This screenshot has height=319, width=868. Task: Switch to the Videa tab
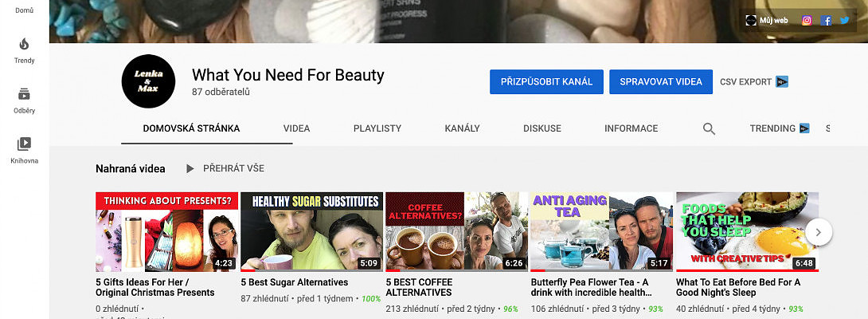coord(296,128)
